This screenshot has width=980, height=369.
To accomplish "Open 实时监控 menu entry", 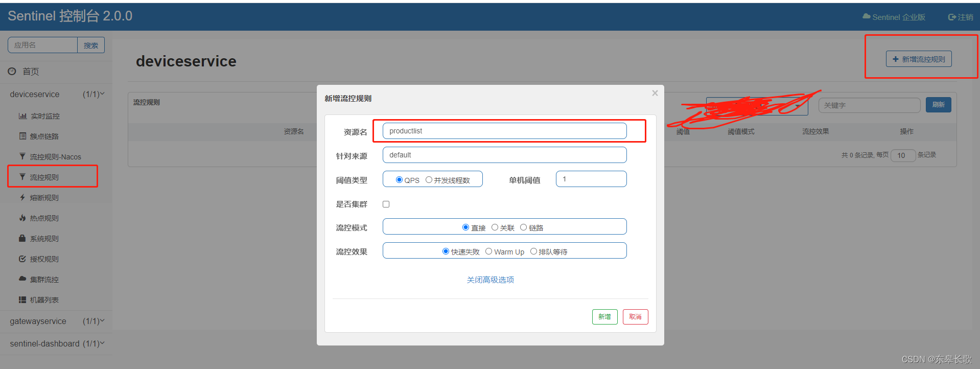I will pos(45,116).
